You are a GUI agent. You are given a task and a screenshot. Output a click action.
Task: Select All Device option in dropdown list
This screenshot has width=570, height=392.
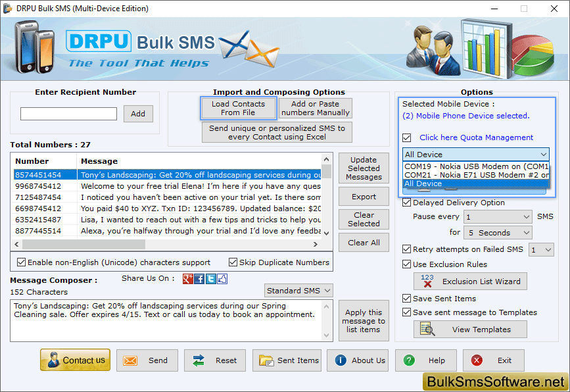click(476, 184)
